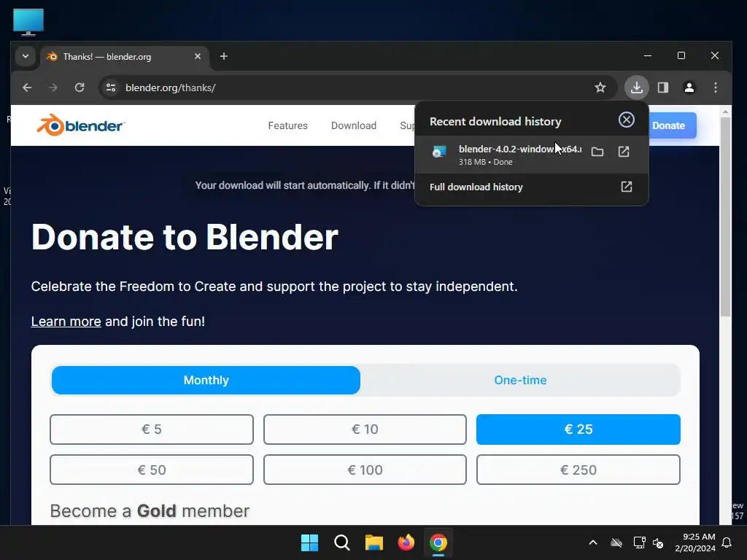Click the muted volume tray icon
747x560 pixels.
(x=659, y=542)
